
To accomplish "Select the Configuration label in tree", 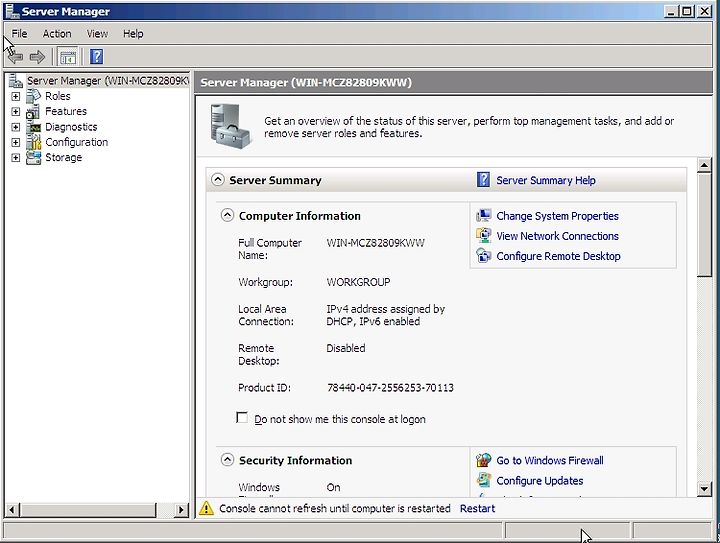I will click(76, 142).
